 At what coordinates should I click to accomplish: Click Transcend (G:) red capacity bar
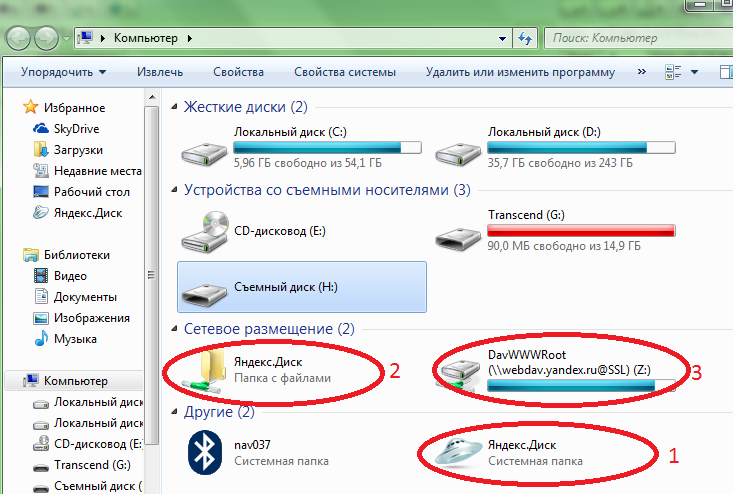coord(581,231)
